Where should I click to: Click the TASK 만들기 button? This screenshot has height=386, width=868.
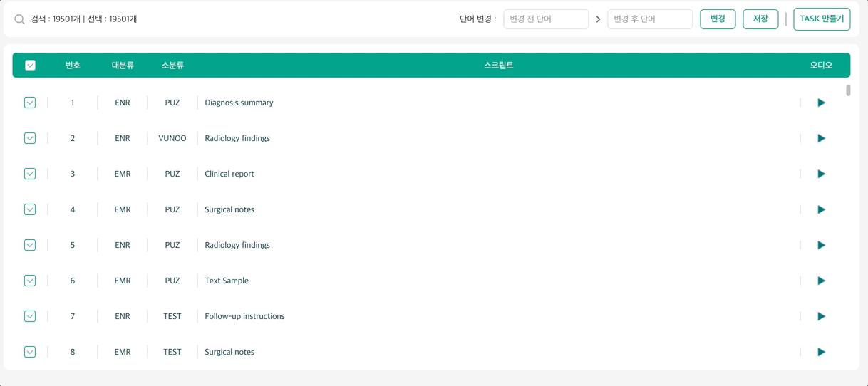coord(822,19)
